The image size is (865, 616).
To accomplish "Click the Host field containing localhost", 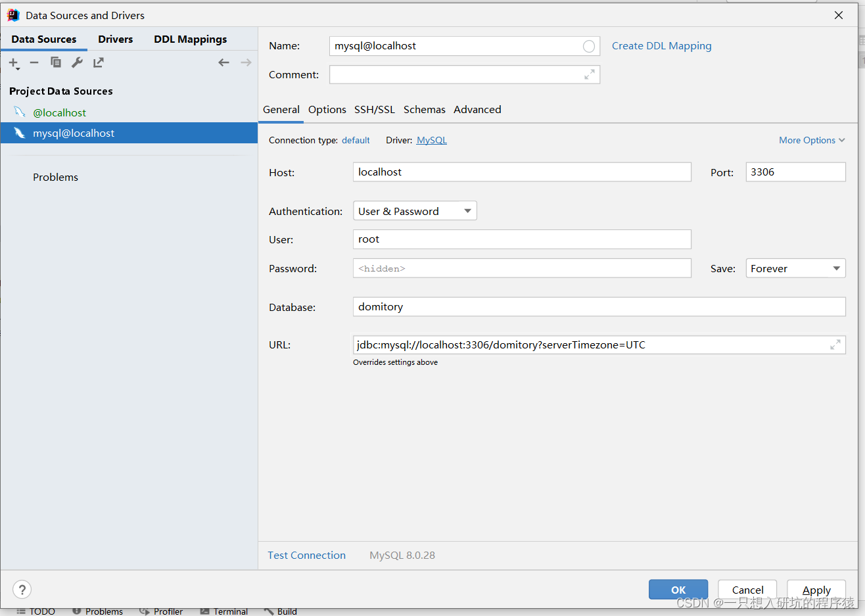I will (x=522, y=172).
